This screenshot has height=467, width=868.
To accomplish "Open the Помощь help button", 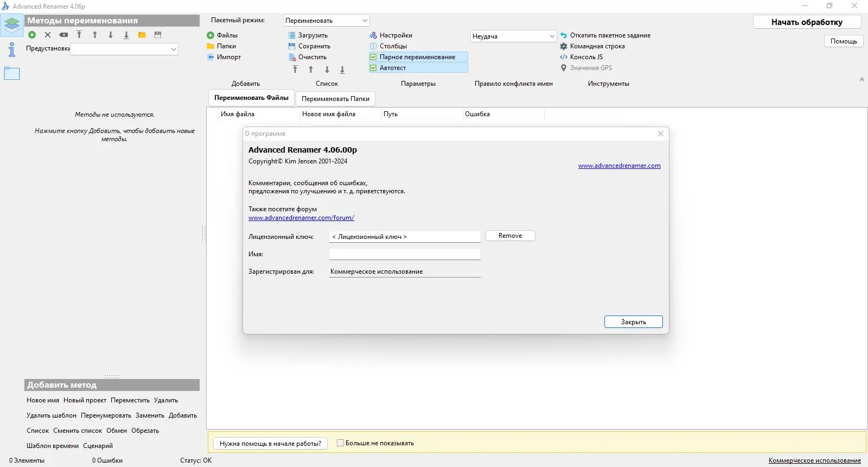I will click(844, 41).
